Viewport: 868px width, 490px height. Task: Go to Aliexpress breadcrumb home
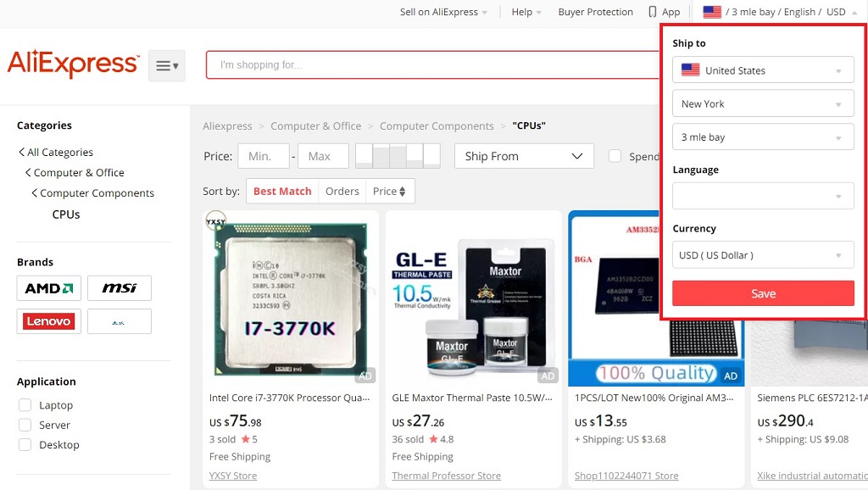click(x=227, y=125)
